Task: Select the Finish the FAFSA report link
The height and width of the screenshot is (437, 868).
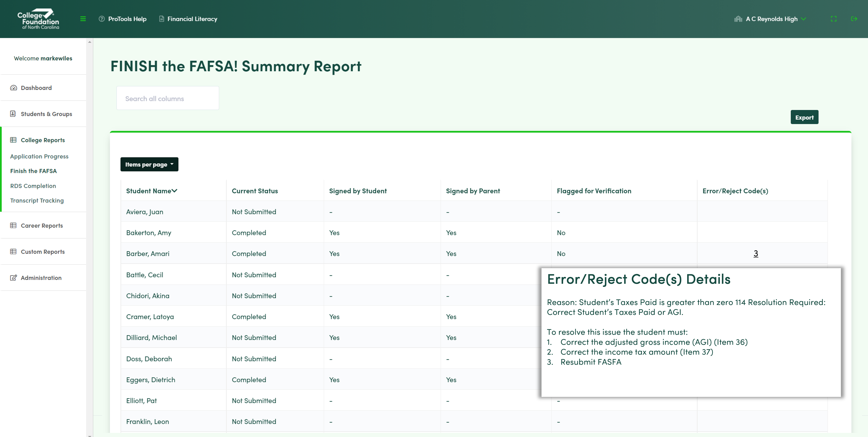Action: (33, 171)
